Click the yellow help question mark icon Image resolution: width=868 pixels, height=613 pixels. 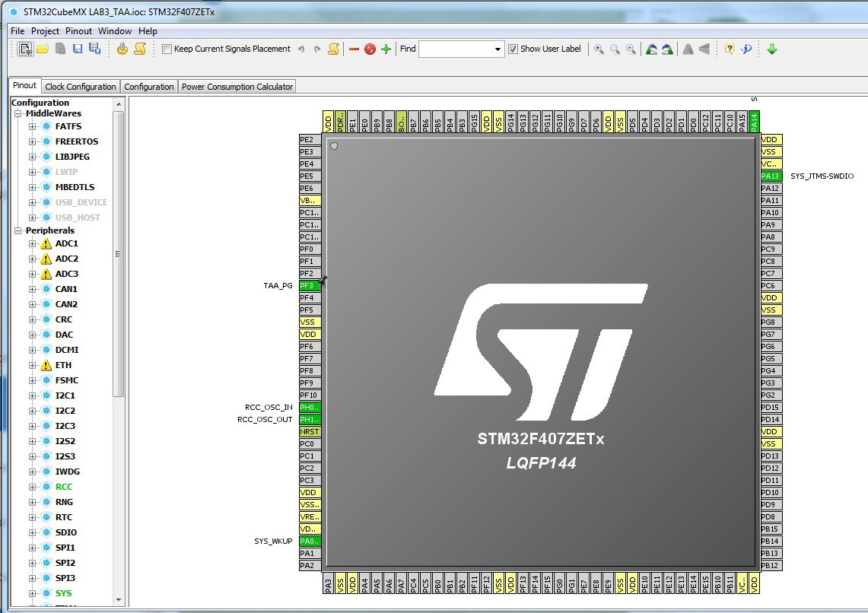pos(730,49)
